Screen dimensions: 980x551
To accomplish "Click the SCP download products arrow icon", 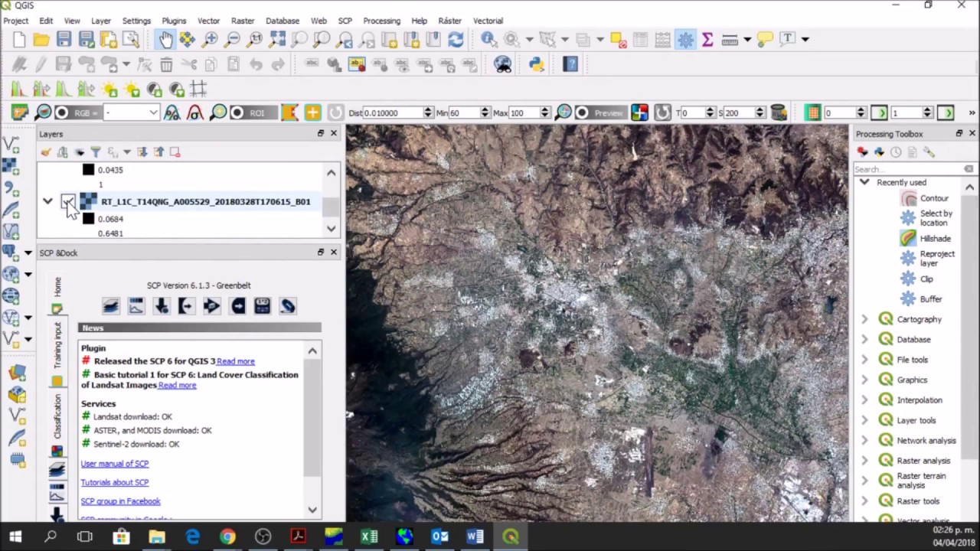I will 161,307.
